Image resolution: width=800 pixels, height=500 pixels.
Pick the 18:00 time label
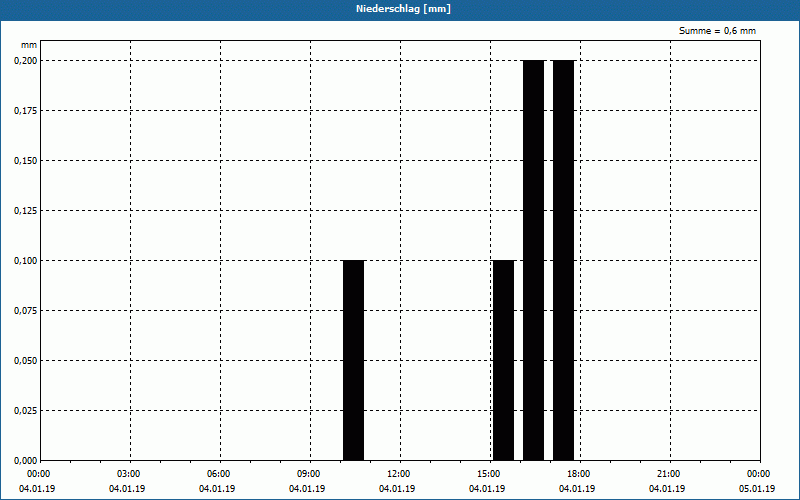pyautogui.click(x=579, y=474)
